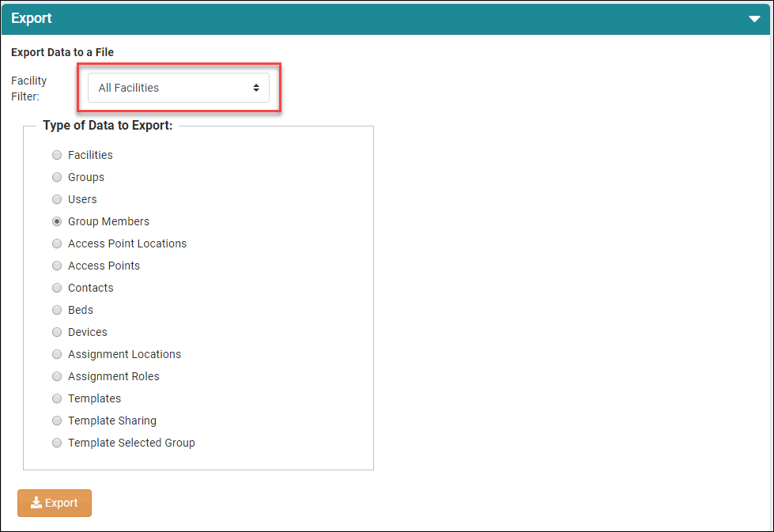Pick Template Selected Group option
This screenshot has height=532, width=774.
[x=57, y=443]
